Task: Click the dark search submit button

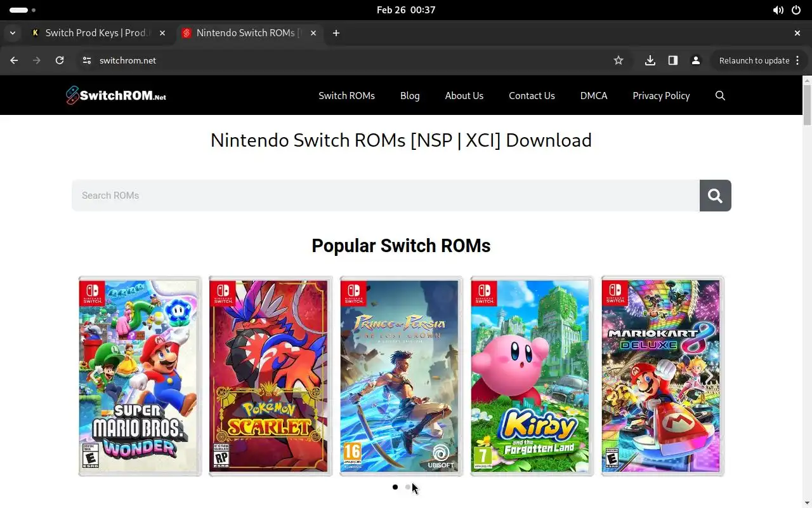Action: tap(716, 196)
